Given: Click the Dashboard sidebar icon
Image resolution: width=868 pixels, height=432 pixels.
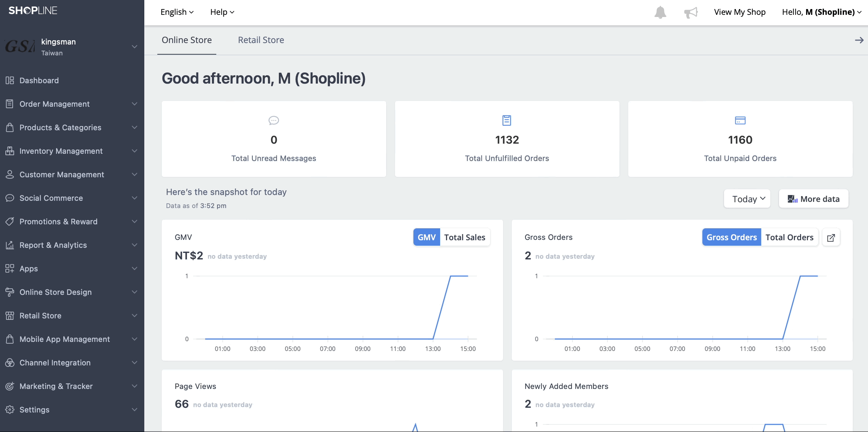Looking at the screenshot, I should [x=10, y=80].
